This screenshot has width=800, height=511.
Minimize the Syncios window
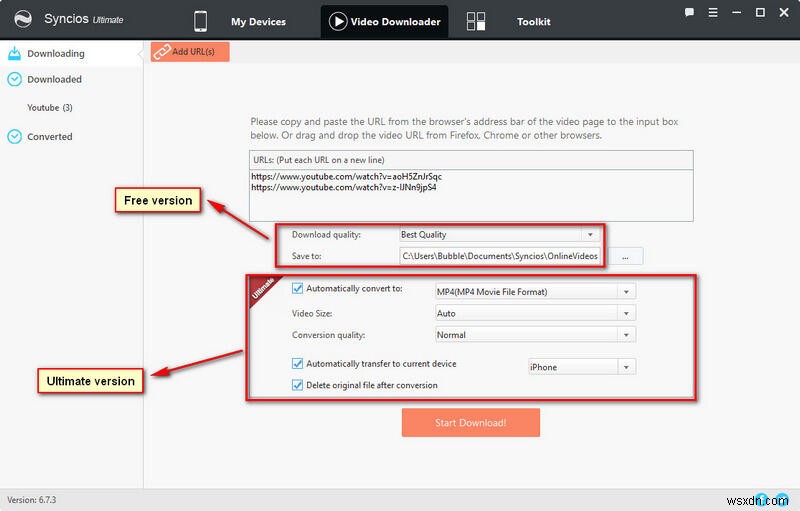(x=736, y=12)
